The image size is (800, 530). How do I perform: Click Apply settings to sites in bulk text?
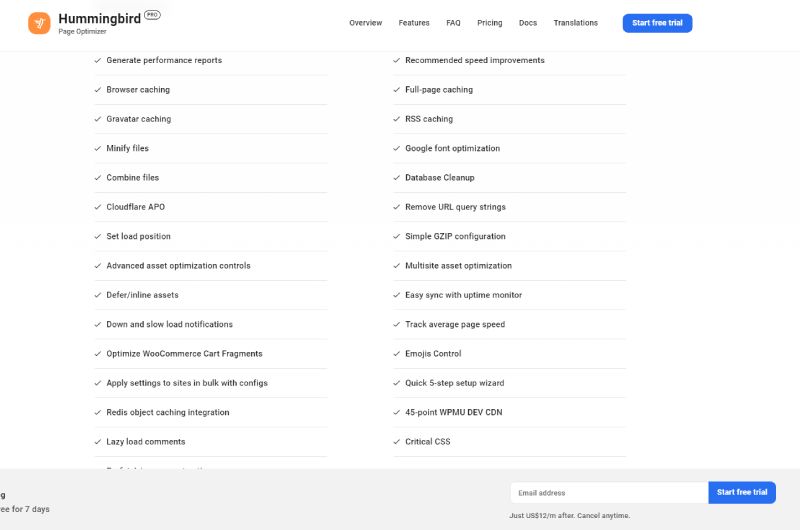click(x=187, y=383)
